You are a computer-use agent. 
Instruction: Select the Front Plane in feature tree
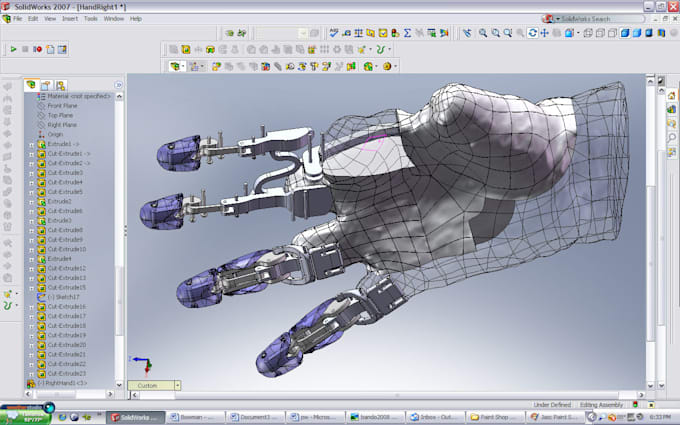[x=61, y=105]
